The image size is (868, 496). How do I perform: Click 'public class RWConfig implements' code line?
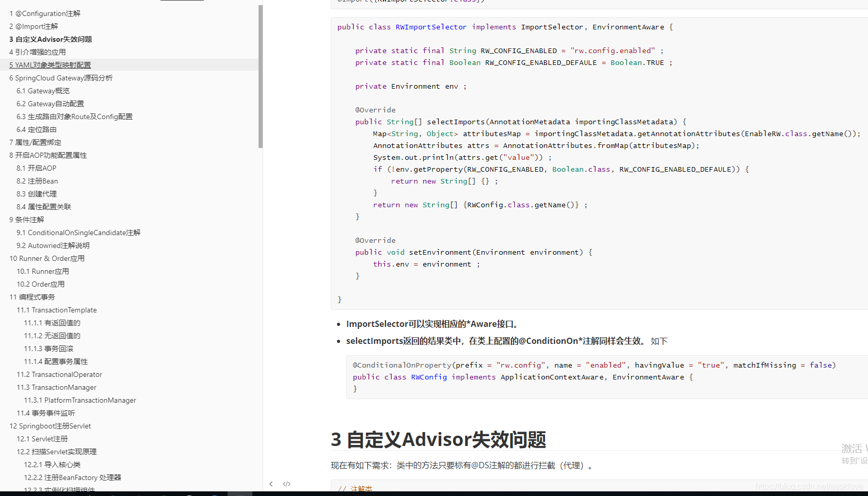point(523,377)
